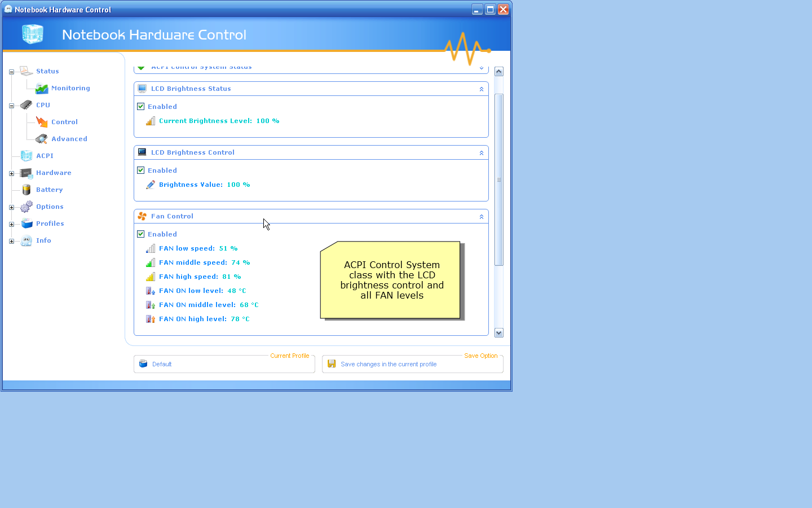
Task: Collapse the LCD Brightness Status panel
Action: pos(482,89)
